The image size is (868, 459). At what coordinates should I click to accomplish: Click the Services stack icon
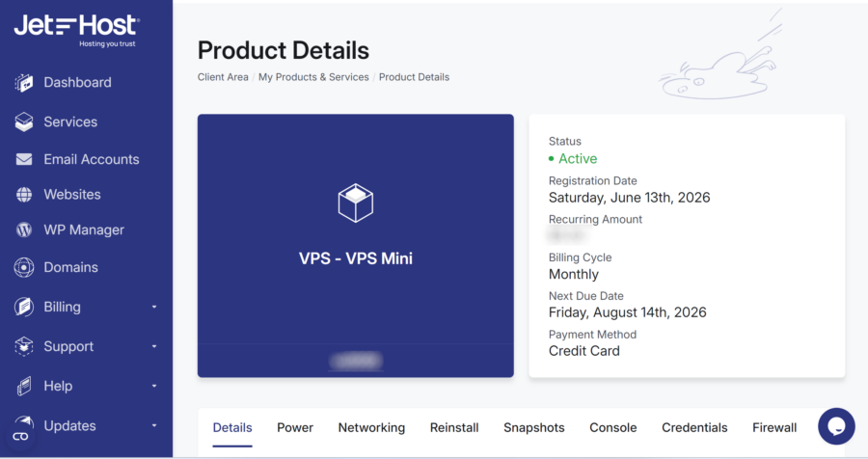pyautogui.click(x=24, y=121)
